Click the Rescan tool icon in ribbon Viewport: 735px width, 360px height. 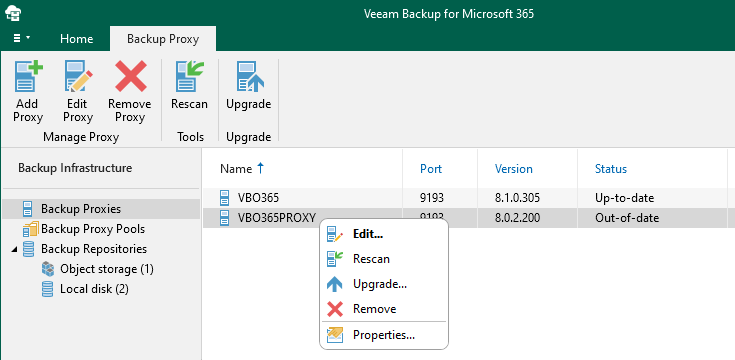coord(189,76)
